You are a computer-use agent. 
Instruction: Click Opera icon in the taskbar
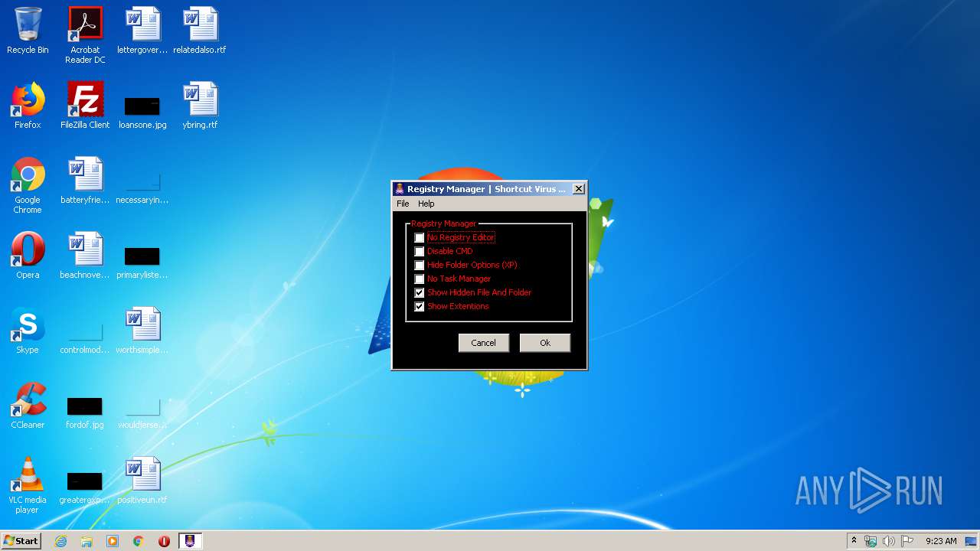point(164,541)
